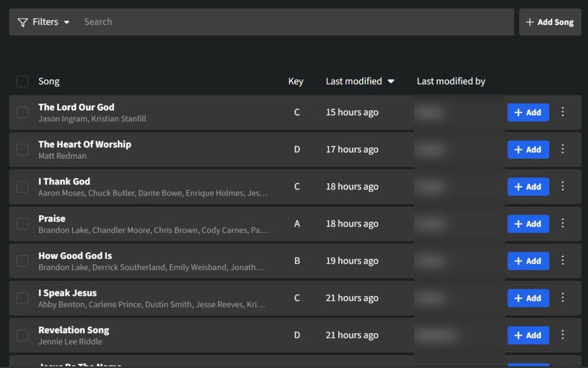
Task: Add the I Thank God song
Action: coord(528,187)
